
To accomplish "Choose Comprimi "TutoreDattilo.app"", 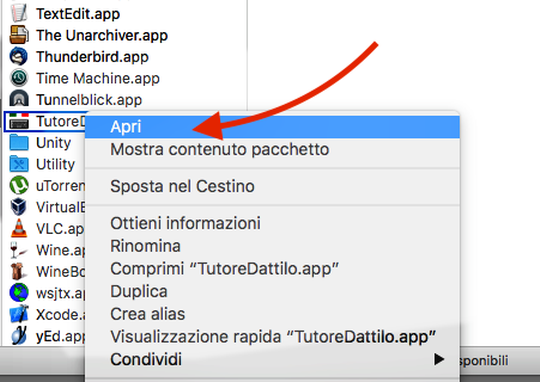I will [272, 269].
